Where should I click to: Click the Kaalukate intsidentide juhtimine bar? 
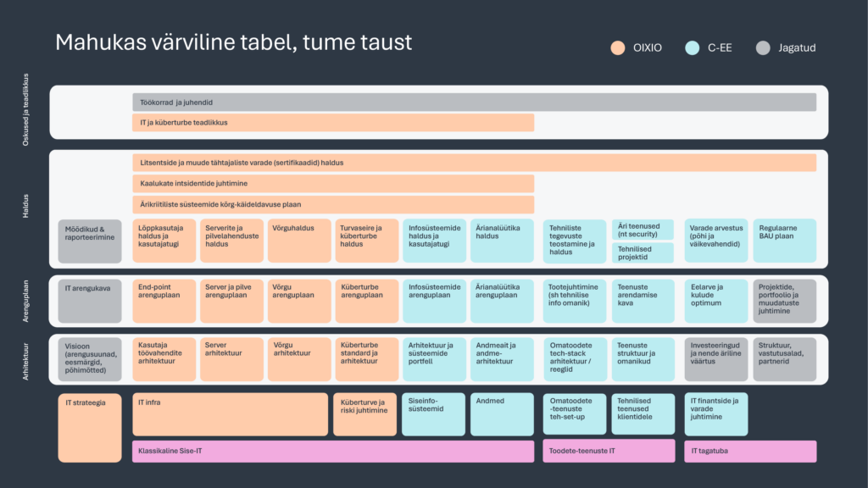(x=333, y=183)
